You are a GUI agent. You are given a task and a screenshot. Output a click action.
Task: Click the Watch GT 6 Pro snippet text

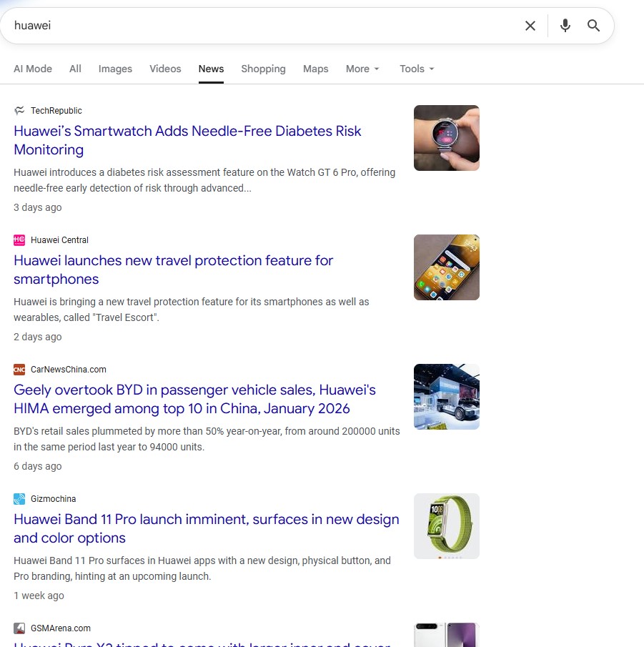coord(204,180)
